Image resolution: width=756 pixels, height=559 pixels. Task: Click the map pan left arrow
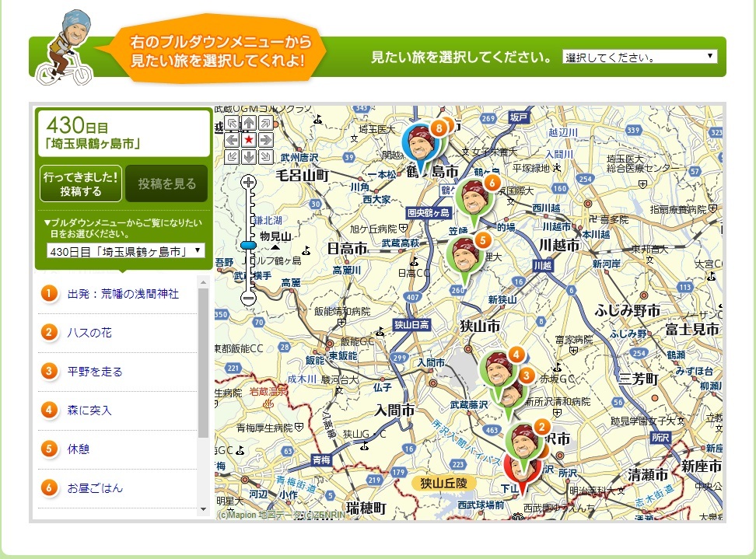pyautogui.click(x=232, y=140)
